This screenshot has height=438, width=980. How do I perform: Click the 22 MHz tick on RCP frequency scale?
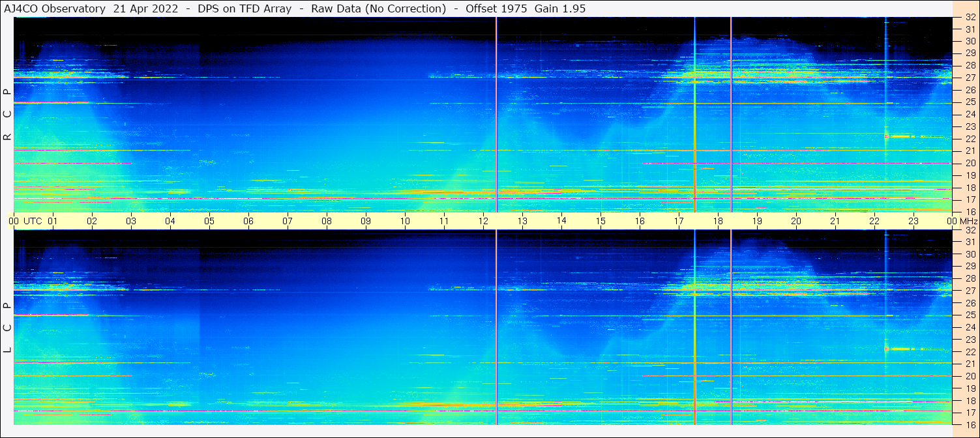970,139
